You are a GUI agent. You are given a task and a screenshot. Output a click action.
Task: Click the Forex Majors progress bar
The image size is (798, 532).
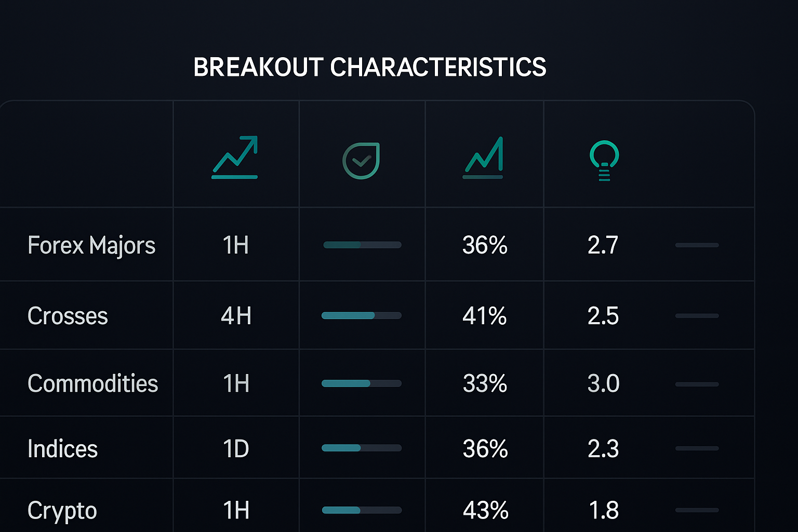[362, 245]
